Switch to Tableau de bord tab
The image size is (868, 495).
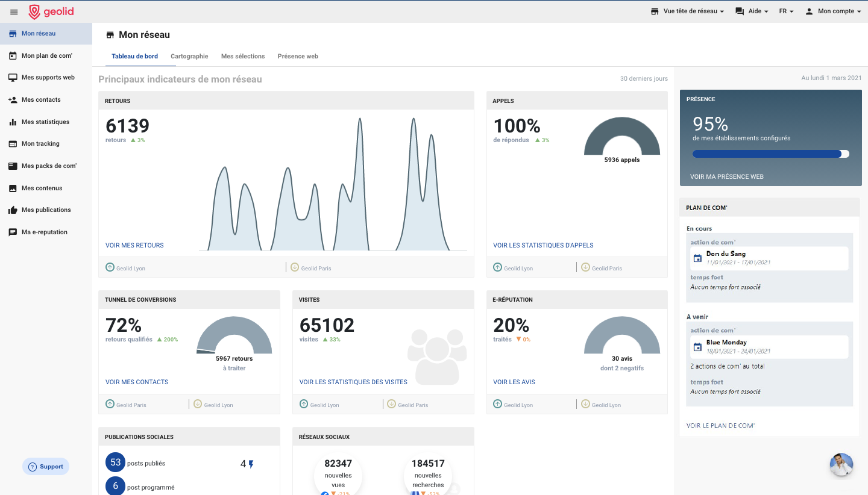(x=135, y=56)
